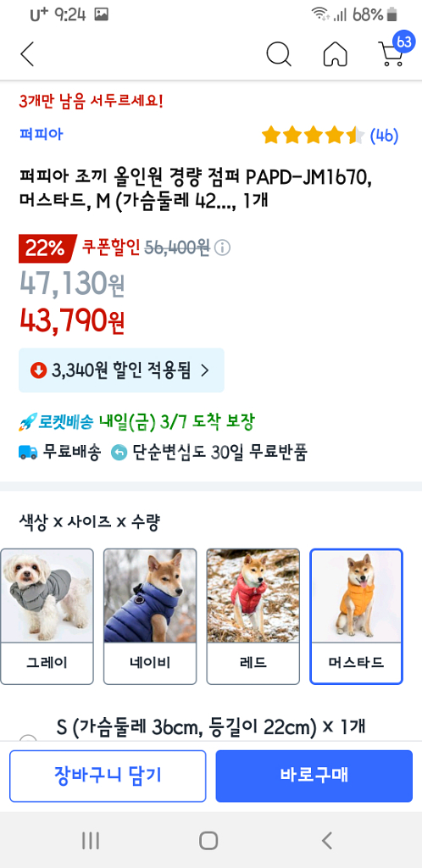The width and height of the screenshot is (422, 868).
Task: Open the (46) reviews link
Action: point(384,136)
